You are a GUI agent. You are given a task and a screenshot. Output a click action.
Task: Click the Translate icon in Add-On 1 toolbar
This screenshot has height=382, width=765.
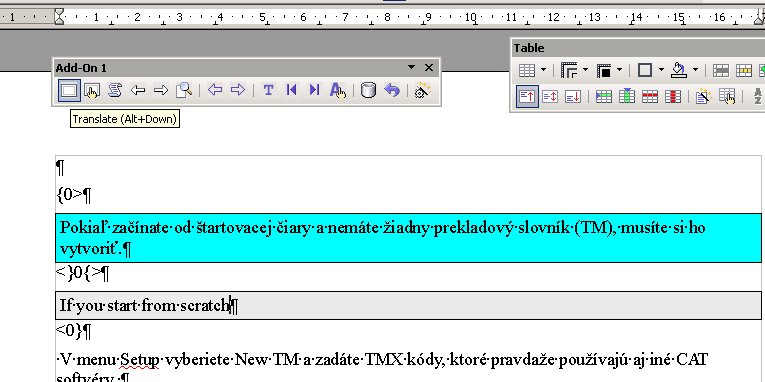pos(69,91)
